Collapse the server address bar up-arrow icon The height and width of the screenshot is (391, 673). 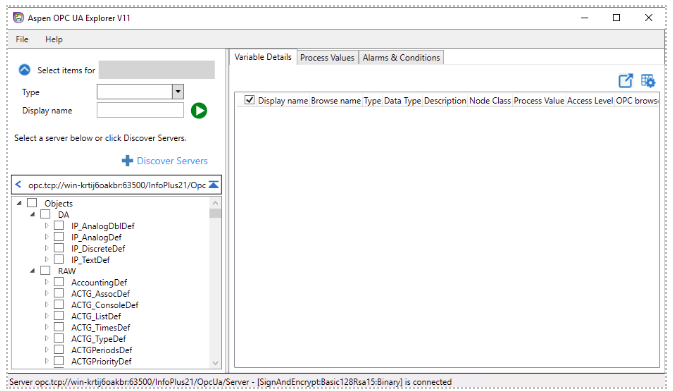tap(213, 185)
